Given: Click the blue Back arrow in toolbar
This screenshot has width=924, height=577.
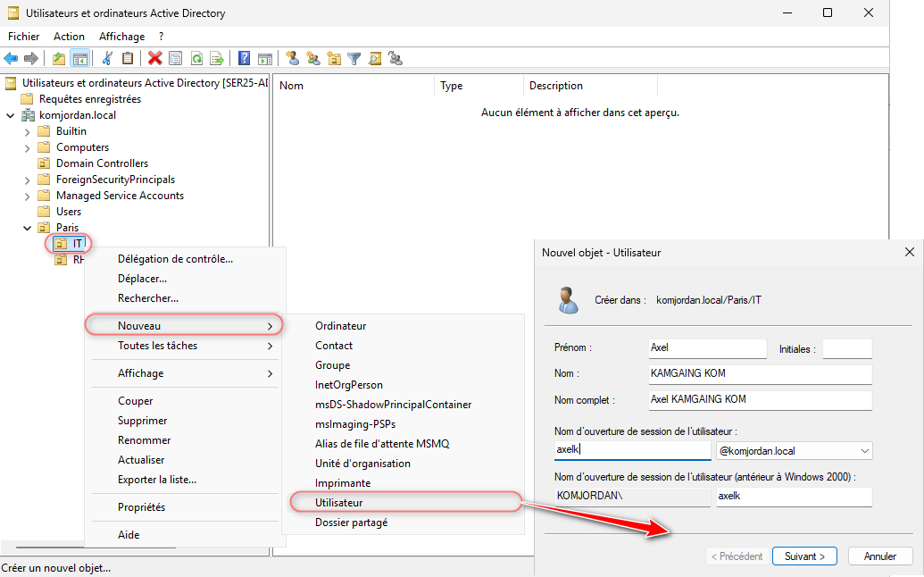Looking at the screenshot, I should click(12, 58).
